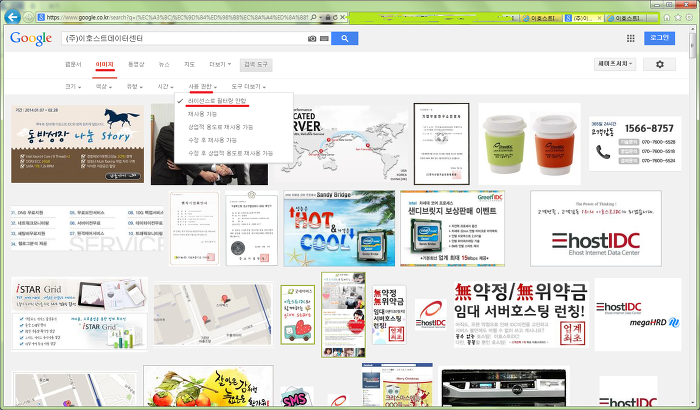Click the page scrollbar up arrow

point(692,30)
